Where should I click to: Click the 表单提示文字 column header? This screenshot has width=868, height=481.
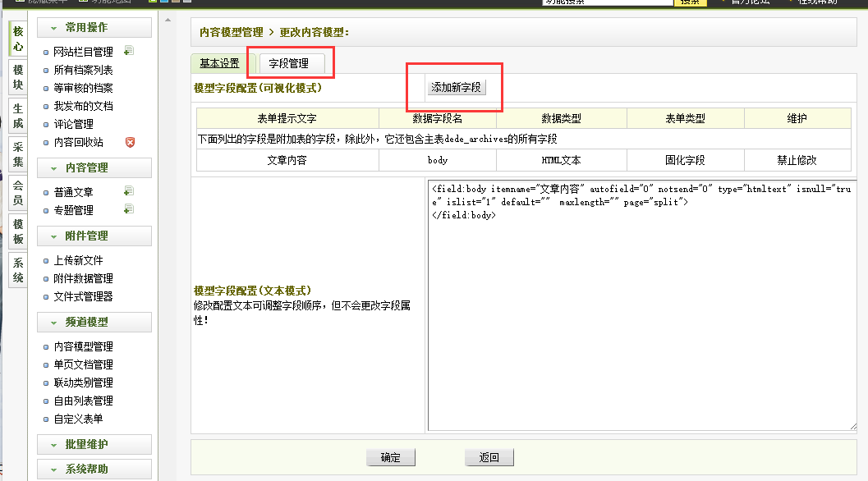point(287,118)
